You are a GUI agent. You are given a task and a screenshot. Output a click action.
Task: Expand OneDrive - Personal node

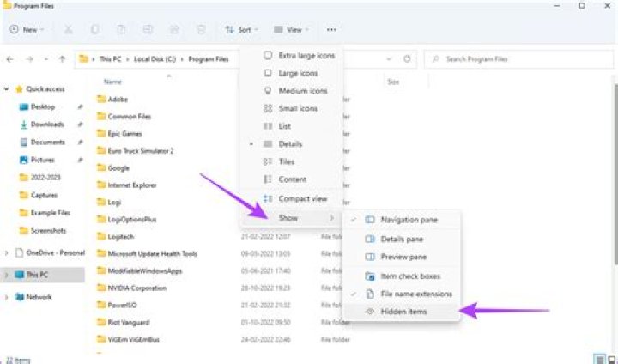6,252
